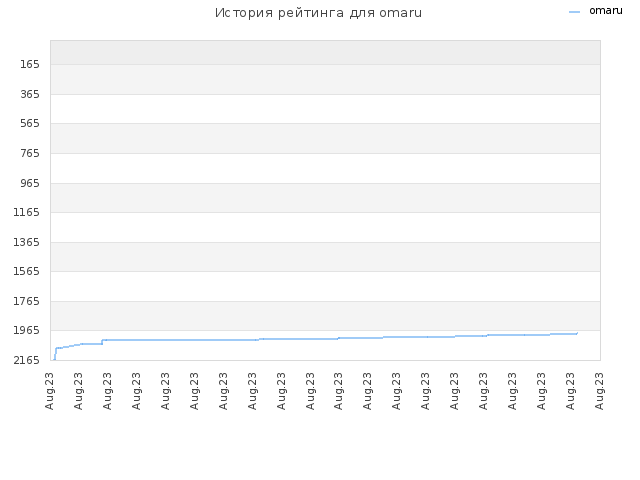640x480 pixels.
Task: Click the 565 y-axis label
Action: 30,123
